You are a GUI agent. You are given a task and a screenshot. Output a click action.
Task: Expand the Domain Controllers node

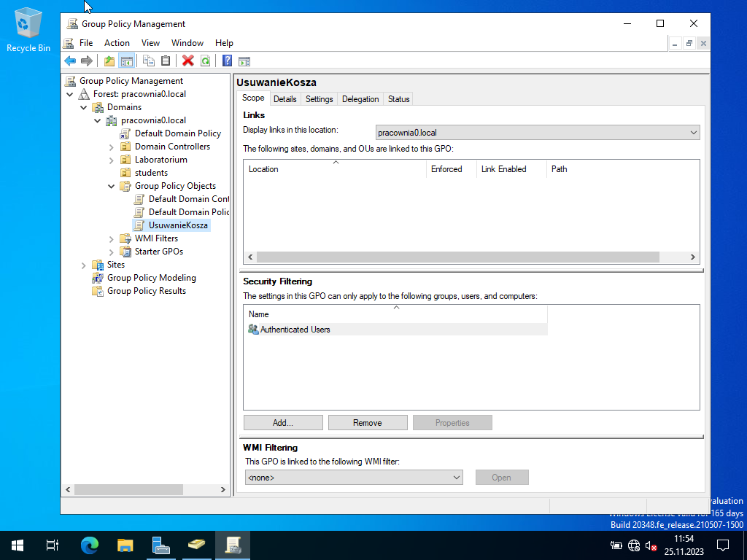(112, 147)
